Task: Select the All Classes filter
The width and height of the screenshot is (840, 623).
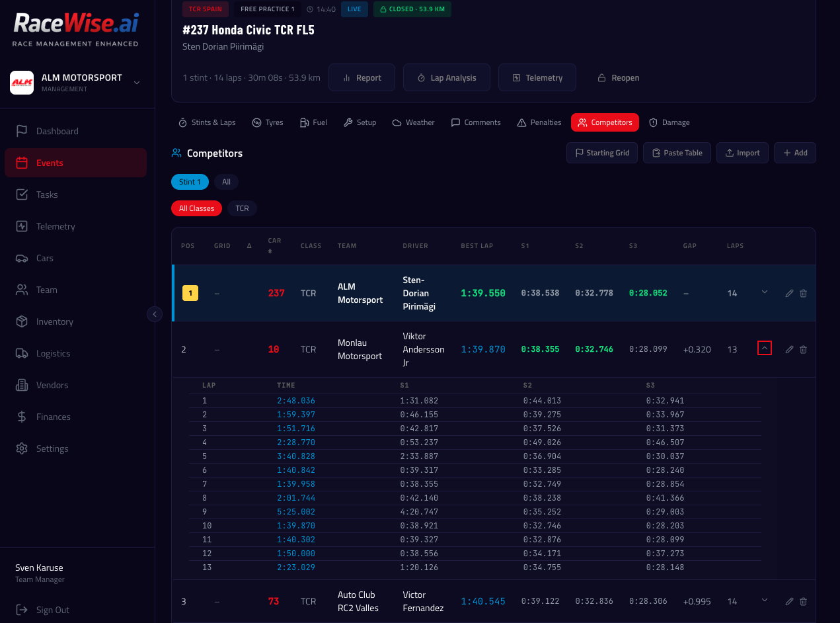Action: click(x=196, y=208)
